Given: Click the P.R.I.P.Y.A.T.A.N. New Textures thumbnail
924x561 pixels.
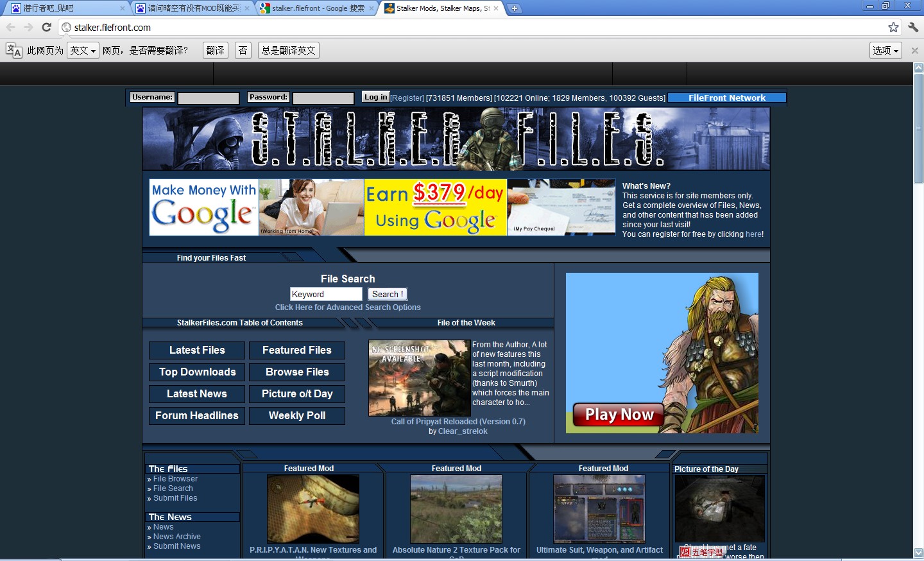Looking at the screenshot, I should [313, 509].
